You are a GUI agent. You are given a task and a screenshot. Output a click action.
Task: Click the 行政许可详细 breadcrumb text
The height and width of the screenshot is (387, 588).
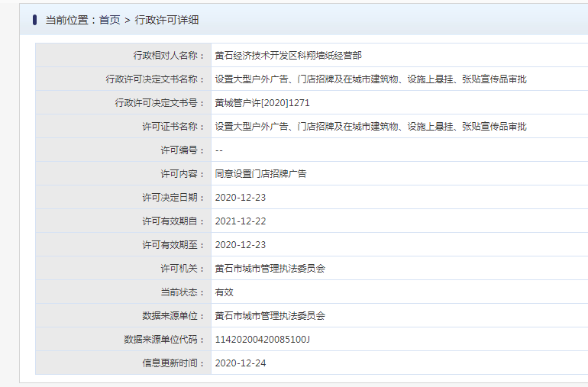coord(166,20)
